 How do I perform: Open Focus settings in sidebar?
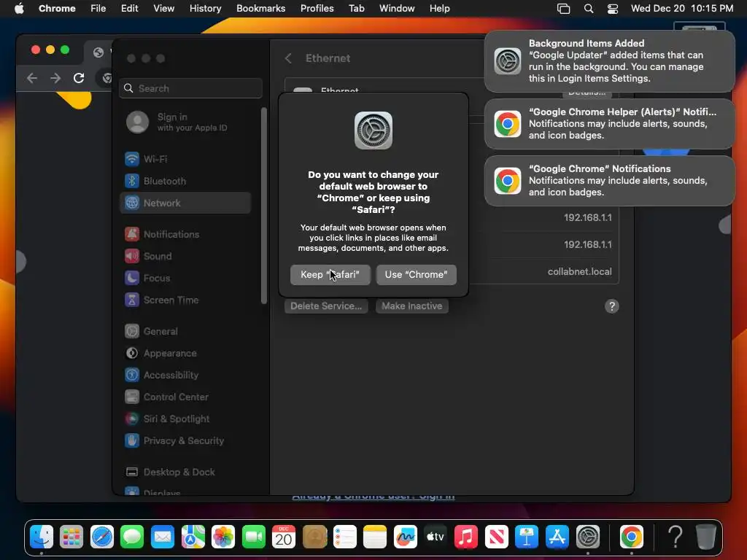click(x=186, y=278)
